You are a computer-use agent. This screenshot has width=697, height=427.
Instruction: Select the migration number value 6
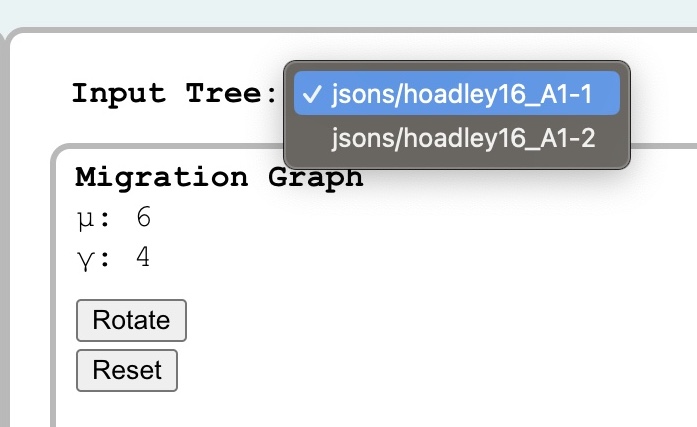(x=144, y=217)
